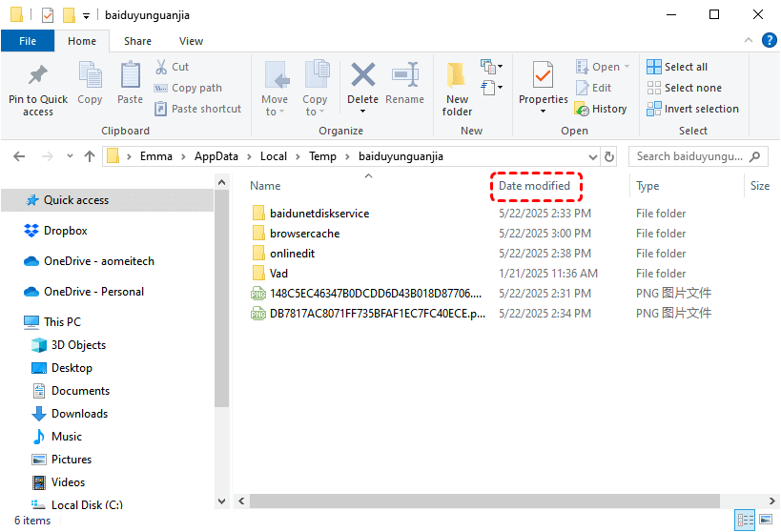Refresh the folder view
The height and width of the screenshot is (532, 781).
(609, 157)
